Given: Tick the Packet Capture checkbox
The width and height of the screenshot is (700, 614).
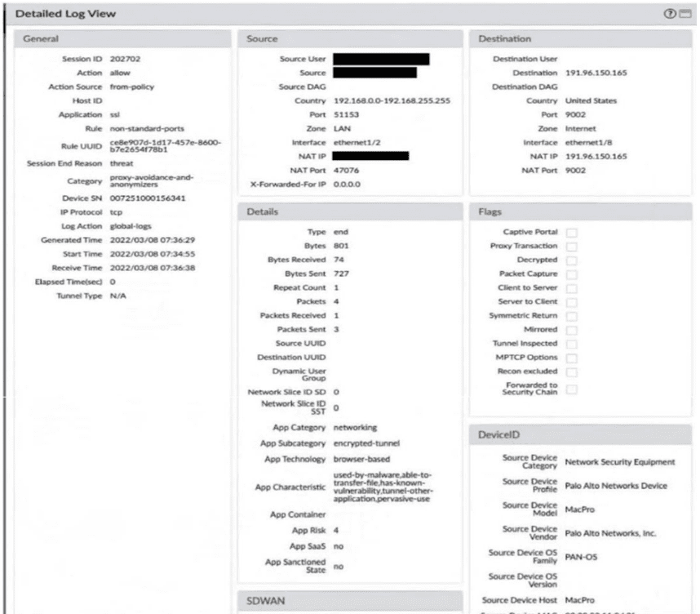Looking at the screenshot, I should click(x=571, y=274).
